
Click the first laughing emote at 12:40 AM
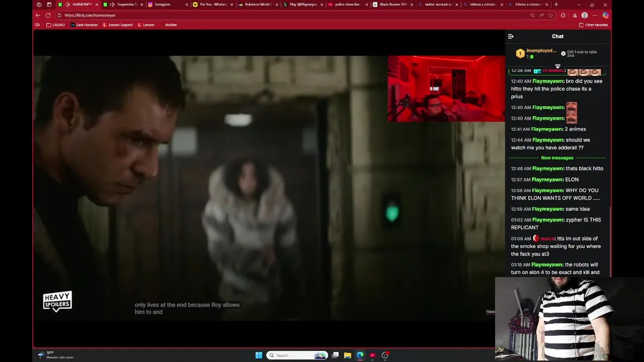(572, 107)
